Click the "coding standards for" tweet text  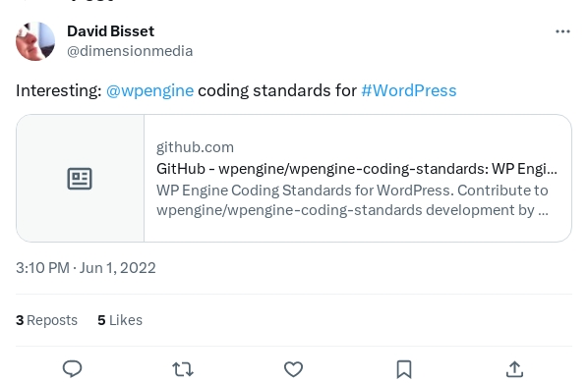pyautogui.click(x=277, y=90)
